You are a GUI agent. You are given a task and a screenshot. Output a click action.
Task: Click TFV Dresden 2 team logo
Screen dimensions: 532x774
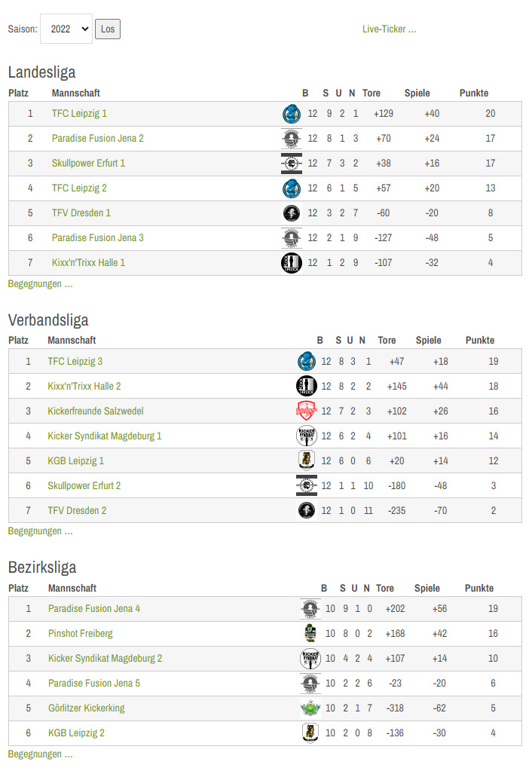307,511
